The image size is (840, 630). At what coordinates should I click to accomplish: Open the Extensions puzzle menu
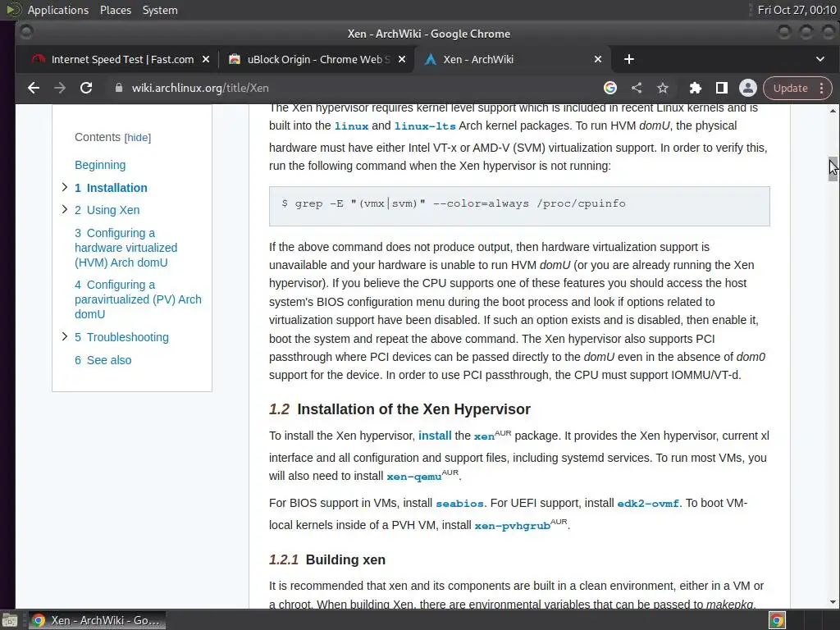click(696, 88)
